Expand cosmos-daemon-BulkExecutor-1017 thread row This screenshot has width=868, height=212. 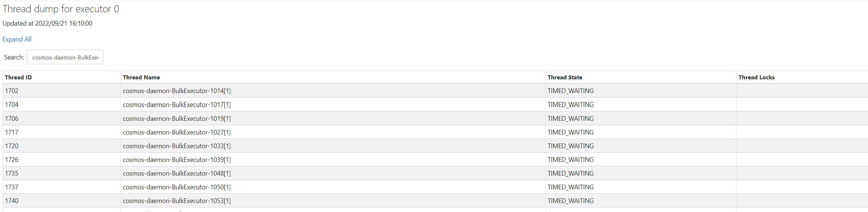click(x=177, y=105)
